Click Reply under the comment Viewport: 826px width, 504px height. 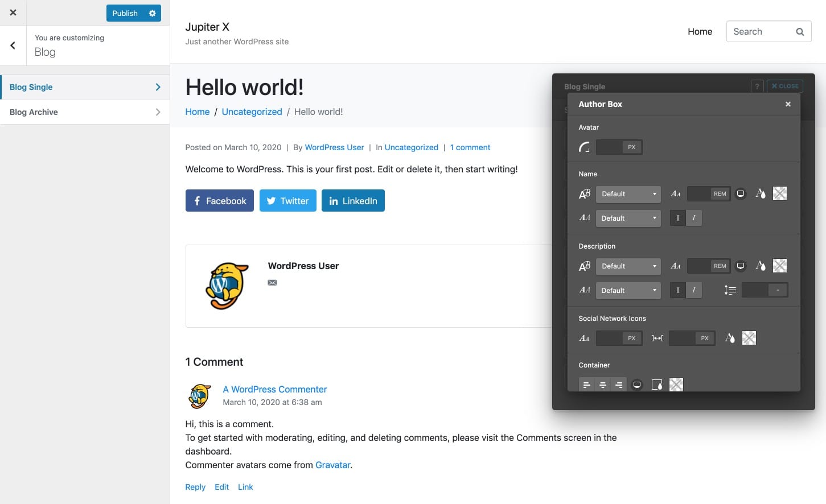(195, 487)
